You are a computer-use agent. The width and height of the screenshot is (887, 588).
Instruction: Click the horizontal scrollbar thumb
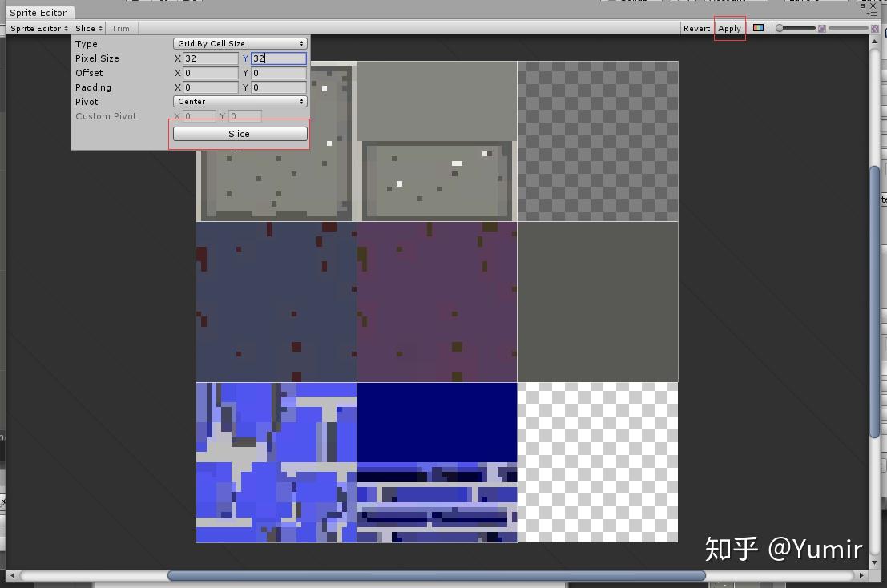click(436, 575)
